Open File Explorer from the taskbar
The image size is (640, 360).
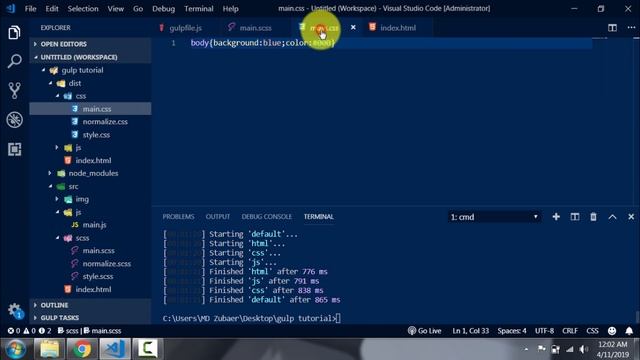pos(49,349)
